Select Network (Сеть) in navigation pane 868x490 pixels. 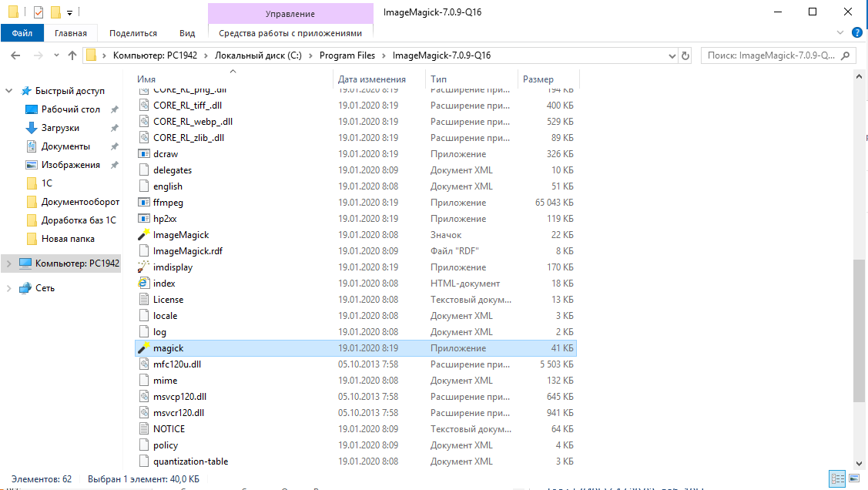coord(45,288)
